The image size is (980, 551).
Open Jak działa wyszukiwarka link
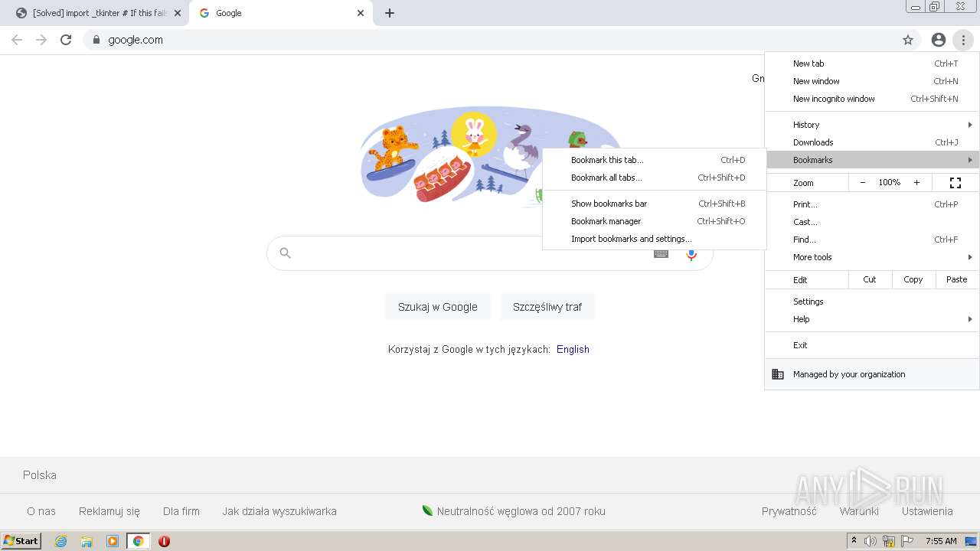click(279, 511)
